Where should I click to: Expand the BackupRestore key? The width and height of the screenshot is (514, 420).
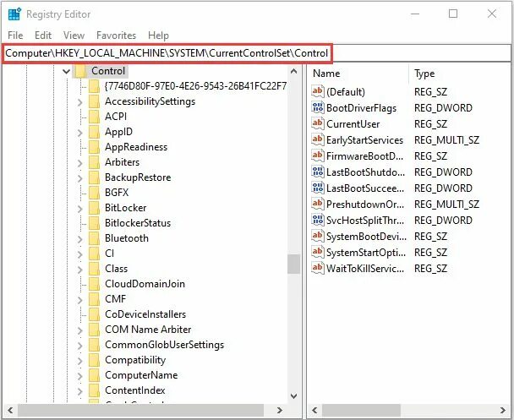pyautogui.click(x=80, y=178)
